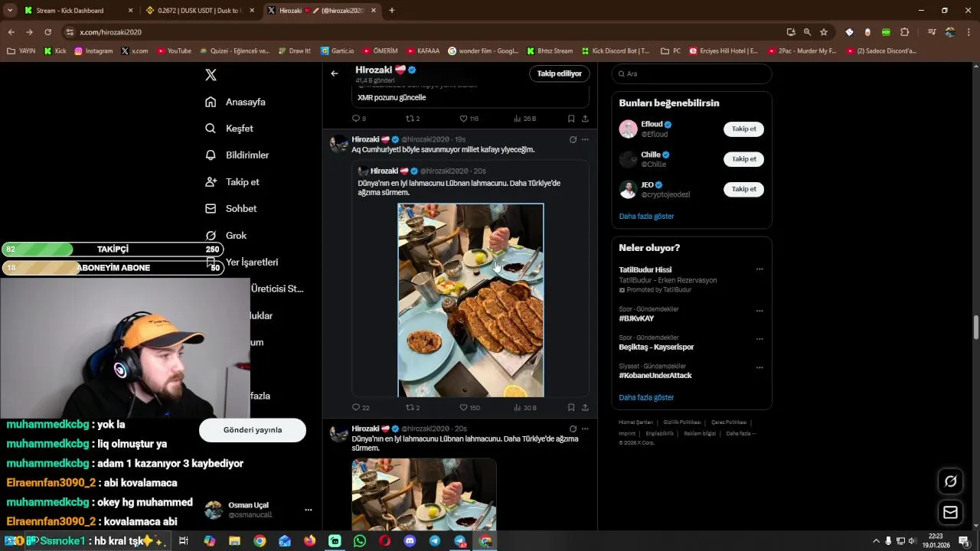
Task: Open the X logo home icon
Action: click(211, 74)
